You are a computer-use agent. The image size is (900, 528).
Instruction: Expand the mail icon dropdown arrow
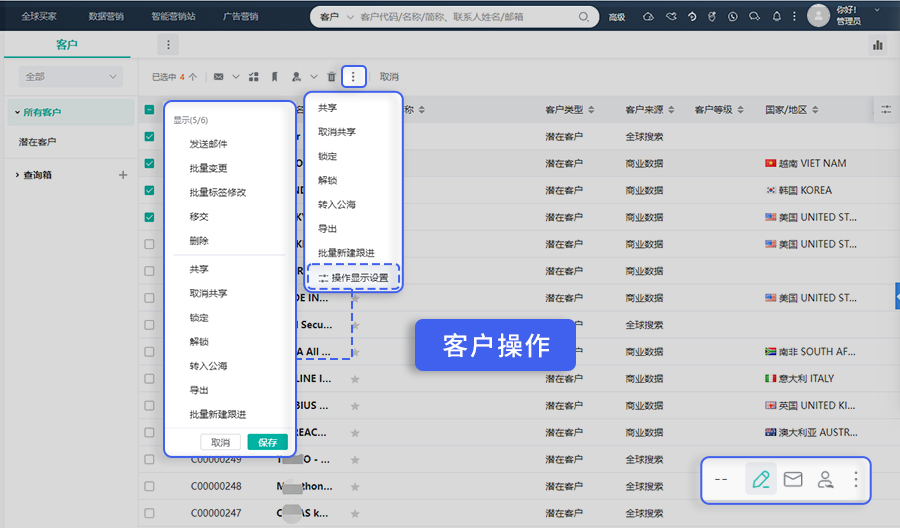pyautogui.click(x=235, y=77)
